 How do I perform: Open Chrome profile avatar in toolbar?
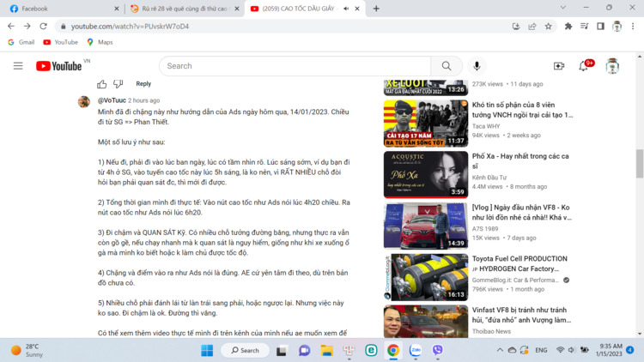(617, 27)
